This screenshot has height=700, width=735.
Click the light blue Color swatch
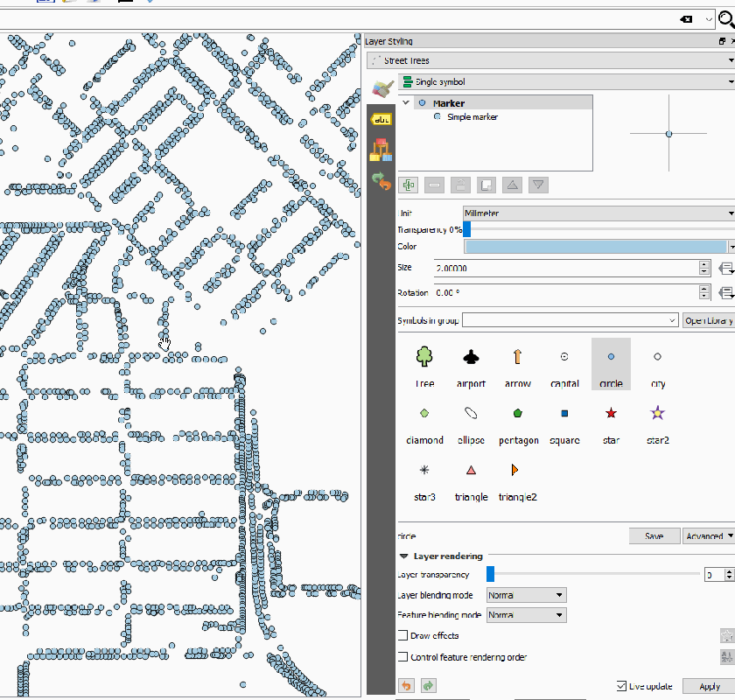(x=594, y=248)
